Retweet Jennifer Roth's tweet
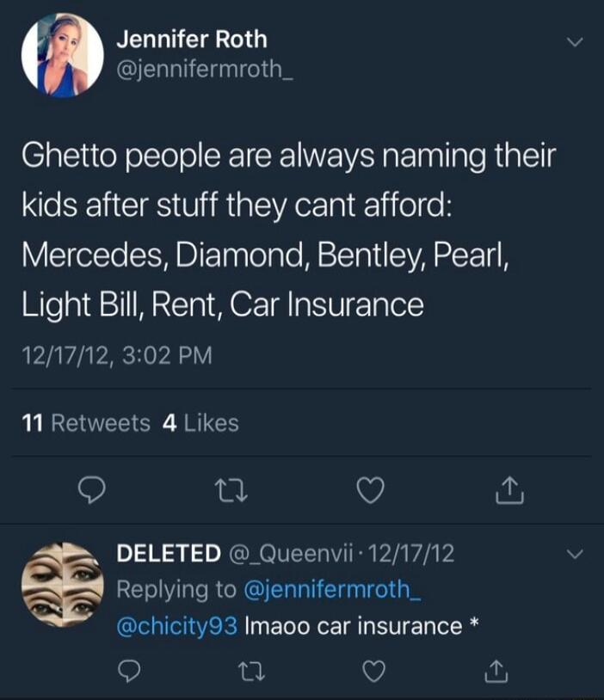604x700 pixels. pyautogui.click(x=231, y=490)
